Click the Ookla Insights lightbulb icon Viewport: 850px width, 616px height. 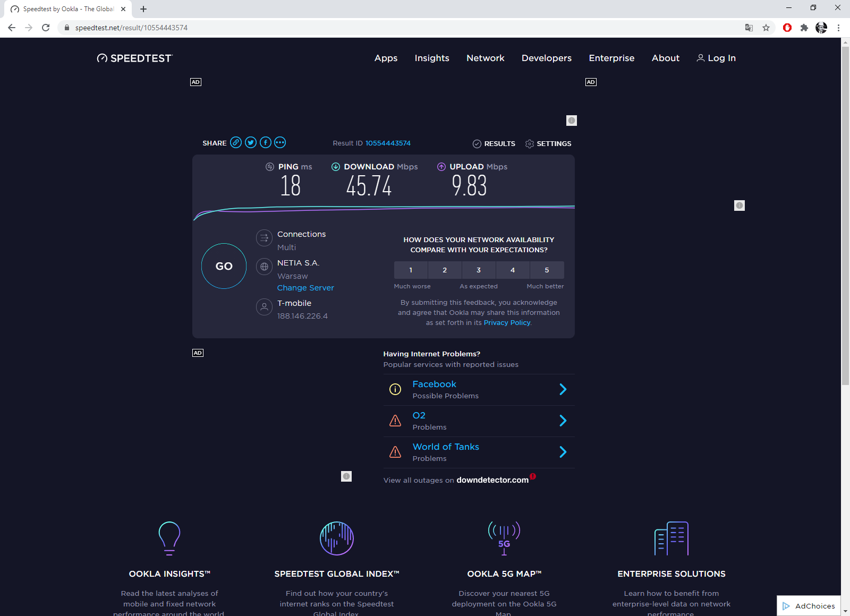click(169, 538)
